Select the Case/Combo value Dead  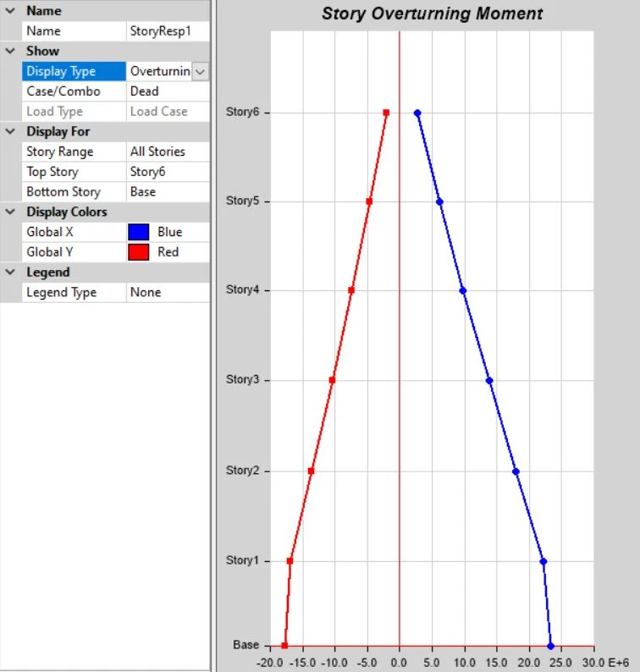pos(167,91)
